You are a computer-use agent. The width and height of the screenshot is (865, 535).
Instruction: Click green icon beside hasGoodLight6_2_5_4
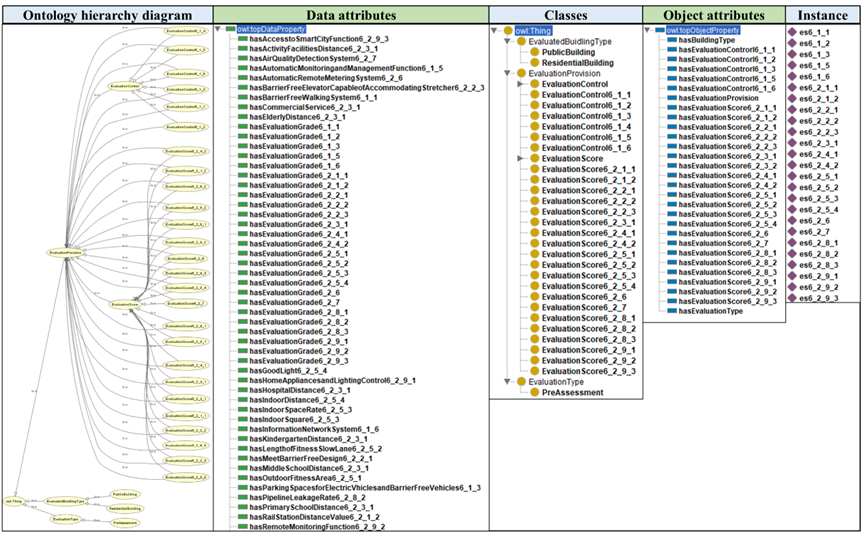point(242,371)
